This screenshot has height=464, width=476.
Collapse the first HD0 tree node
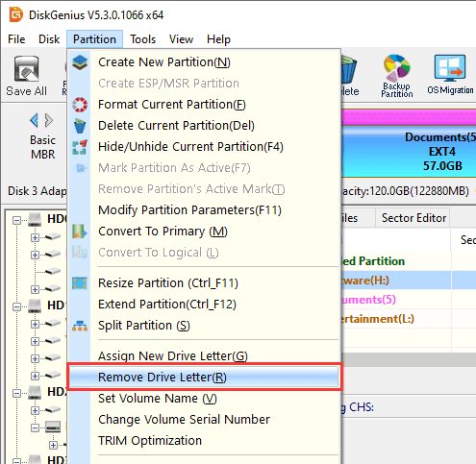tap(16, 220)
